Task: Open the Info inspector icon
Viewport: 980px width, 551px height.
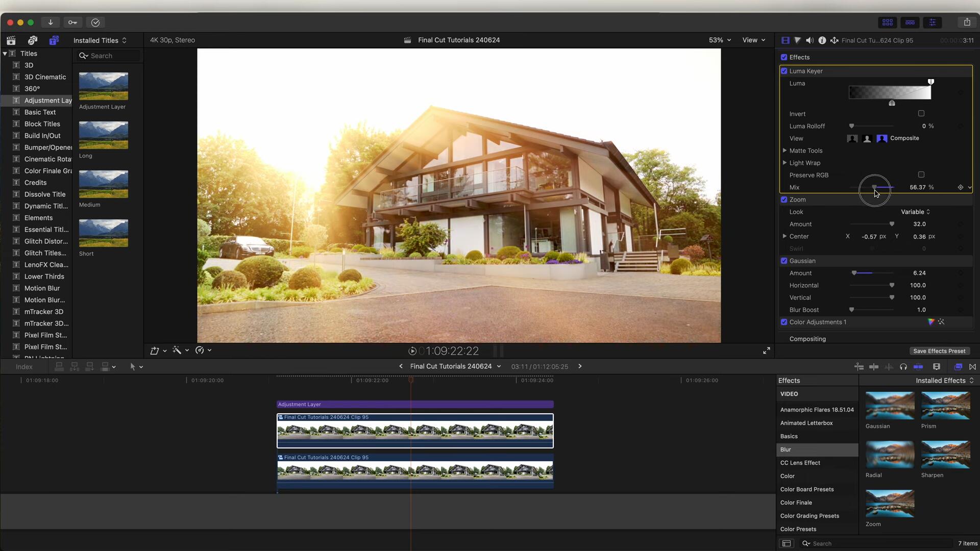Action: [x=822, y=40]
